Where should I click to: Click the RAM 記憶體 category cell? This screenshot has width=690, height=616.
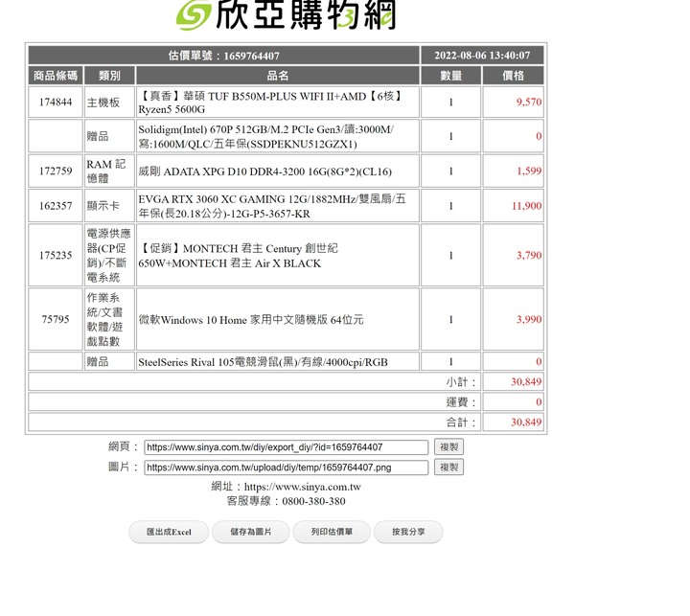(x=109, y=171)
